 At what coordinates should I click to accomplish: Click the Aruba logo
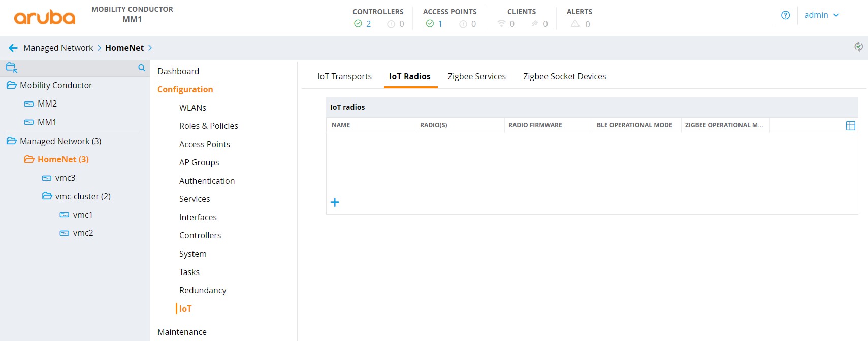(45, 17)
